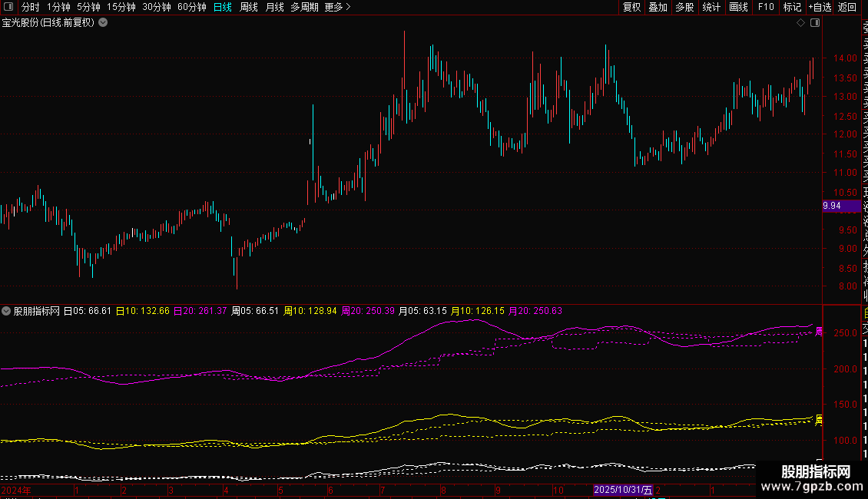This screenshot has height=499, width=868.
Task: Click the 返回 back button
Action: pos(846,7)
